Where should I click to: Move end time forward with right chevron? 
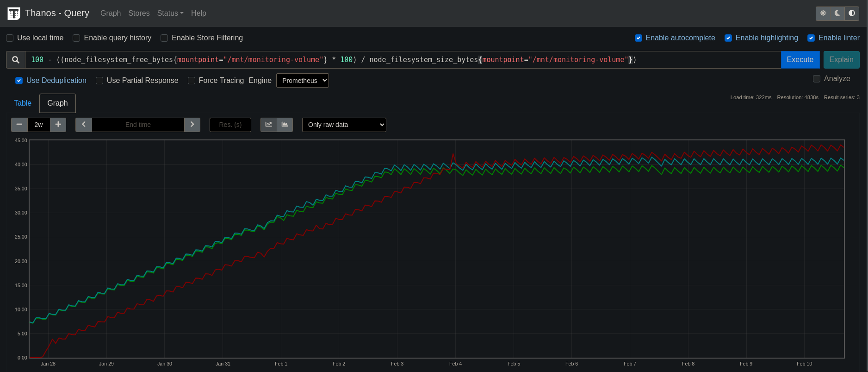(x=192, y=125)
